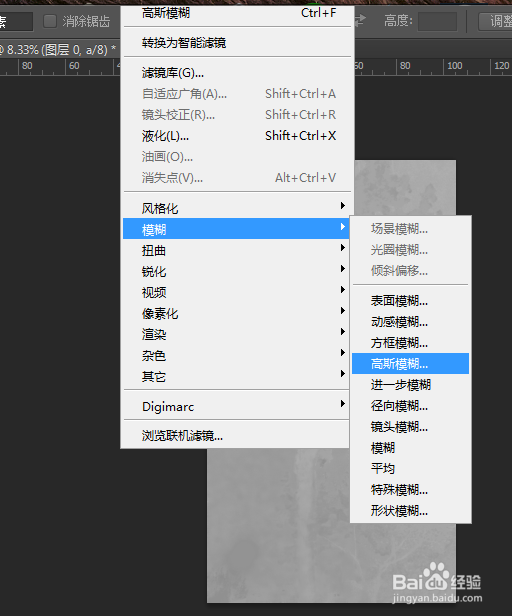Screen dimensions: 512x616
Task: Click the 高度 input field
Action: tap(437, 21)
